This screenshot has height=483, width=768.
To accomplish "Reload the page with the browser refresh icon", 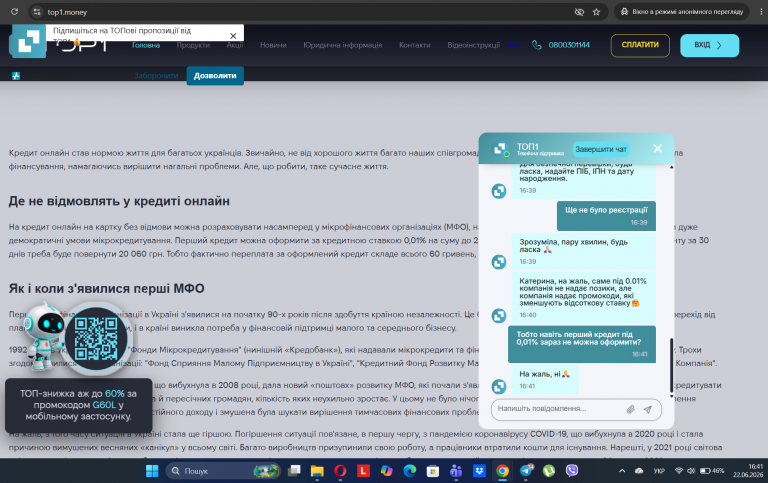I will [x=15, y=12].
